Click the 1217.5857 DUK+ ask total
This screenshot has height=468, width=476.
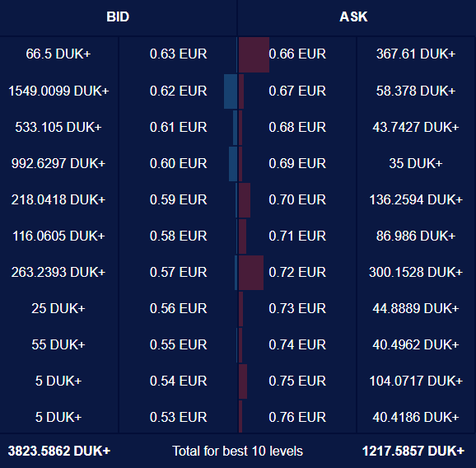[x=413, y=451]
